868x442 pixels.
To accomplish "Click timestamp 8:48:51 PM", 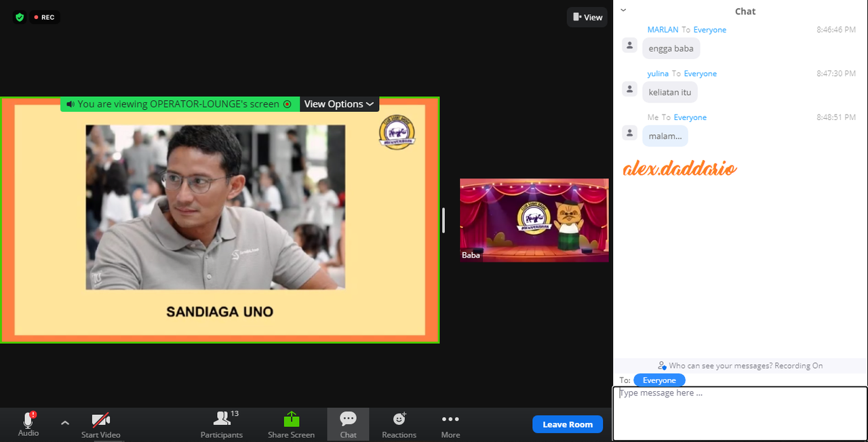I will [x=836, y=117].
